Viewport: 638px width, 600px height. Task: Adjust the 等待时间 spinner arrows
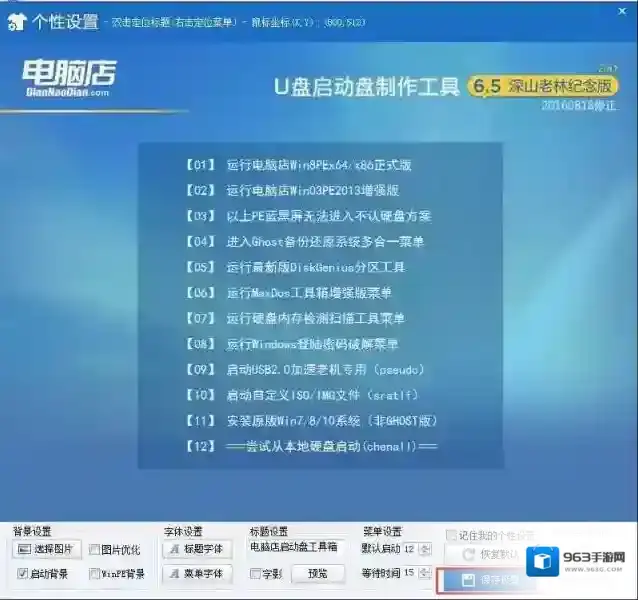coord(426,574)
